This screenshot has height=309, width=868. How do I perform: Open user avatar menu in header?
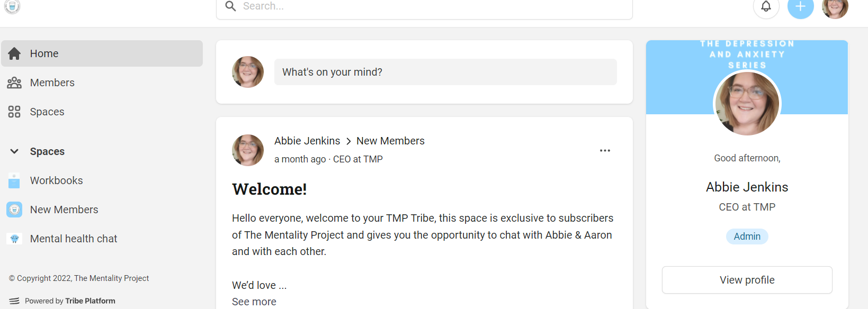[x=835, y=7]
